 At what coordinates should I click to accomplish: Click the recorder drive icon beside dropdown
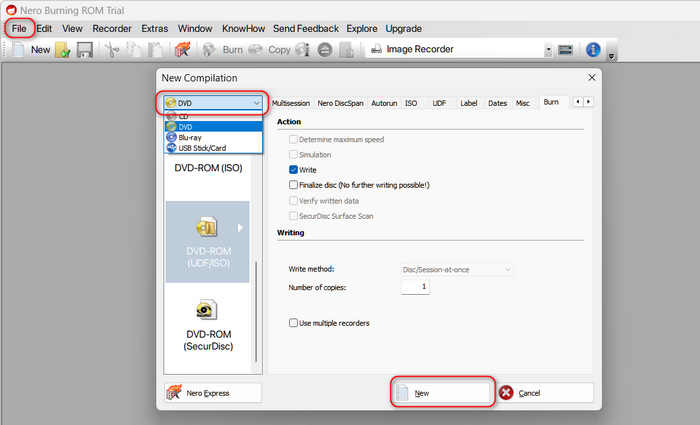[565, 50]
